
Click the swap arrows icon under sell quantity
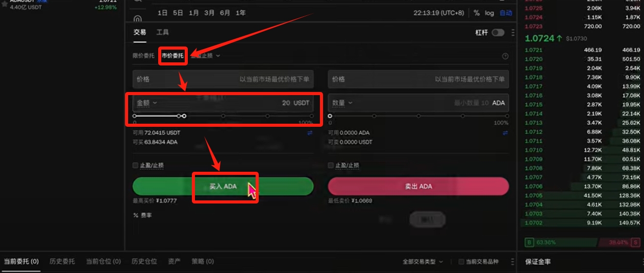505,133
